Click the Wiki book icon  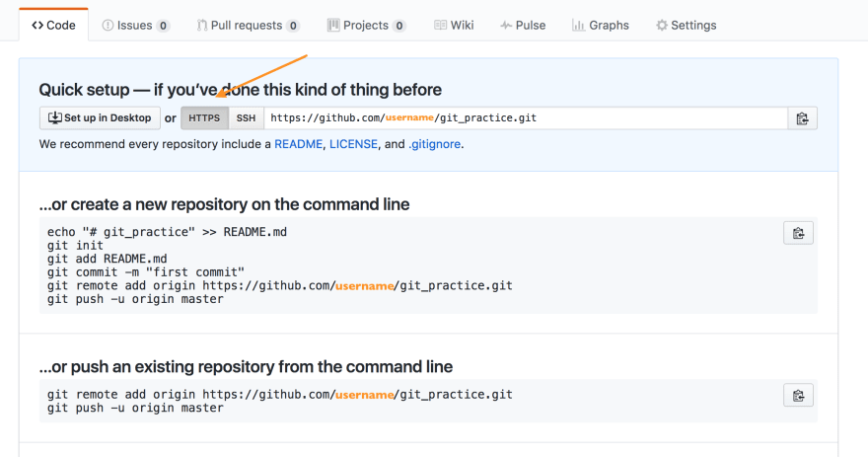click(x=440, y=26)
